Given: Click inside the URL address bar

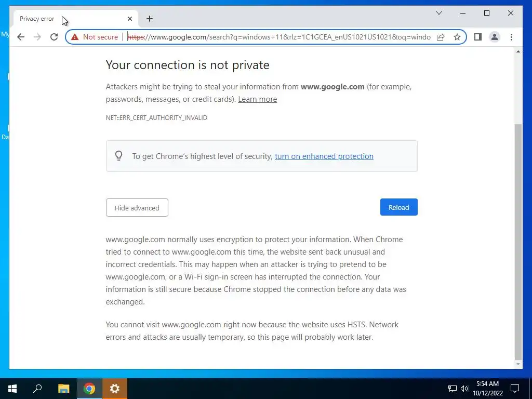Looking at the screenshot, I should [x=281, y=37].
